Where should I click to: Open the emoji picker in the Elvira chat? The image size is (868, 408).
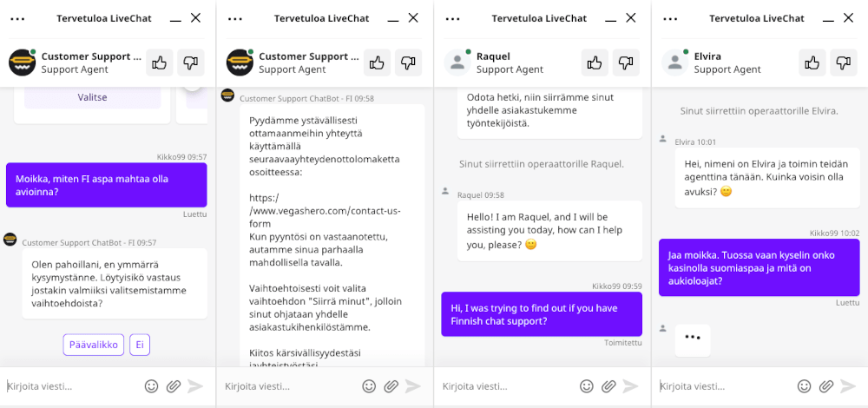[805, 385]
